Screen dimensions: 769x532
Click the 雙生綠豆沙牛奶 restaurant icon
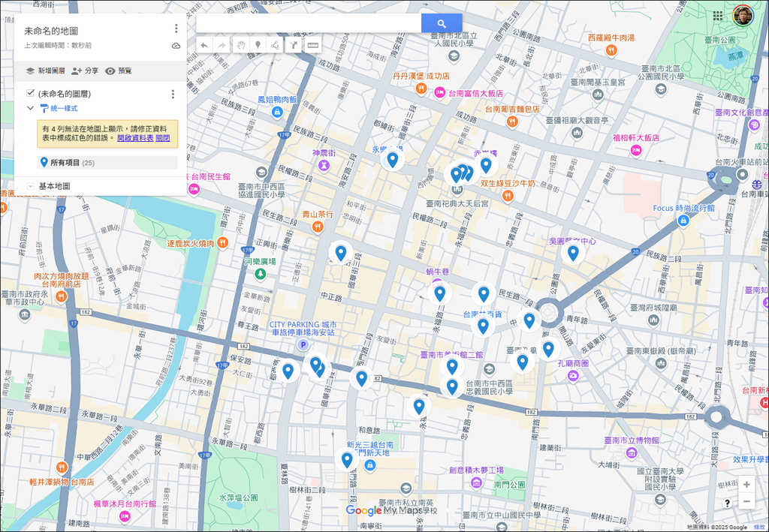pyautogui.click(x=508, y=196)
